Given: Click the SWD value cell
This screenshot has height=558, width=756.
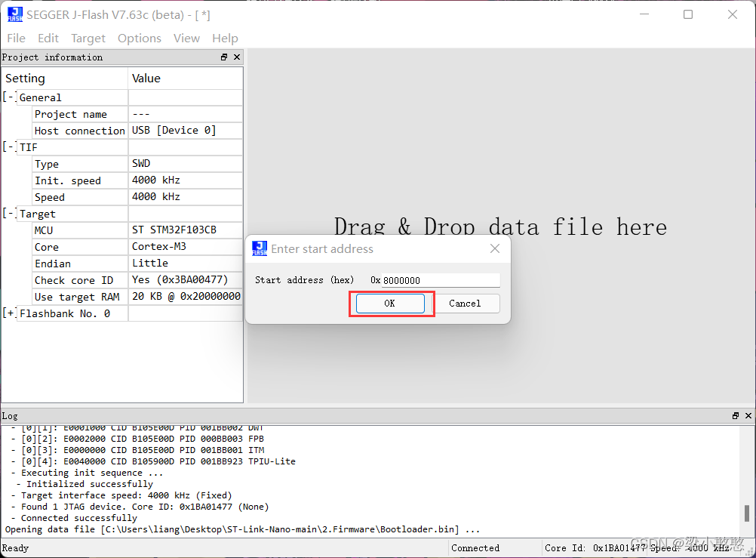Looking at the screenshot, I should tap(186, 164).
